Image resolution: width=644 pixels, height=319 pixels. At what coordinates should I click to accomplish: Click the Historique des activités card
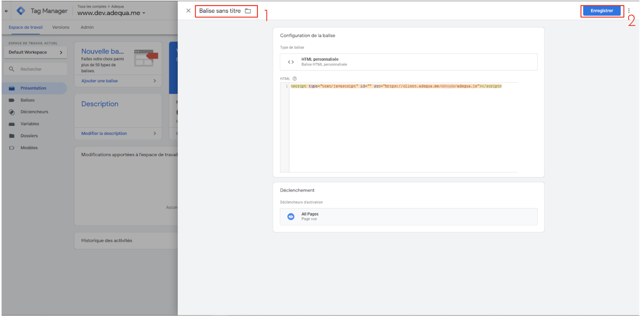coord(126,241)
